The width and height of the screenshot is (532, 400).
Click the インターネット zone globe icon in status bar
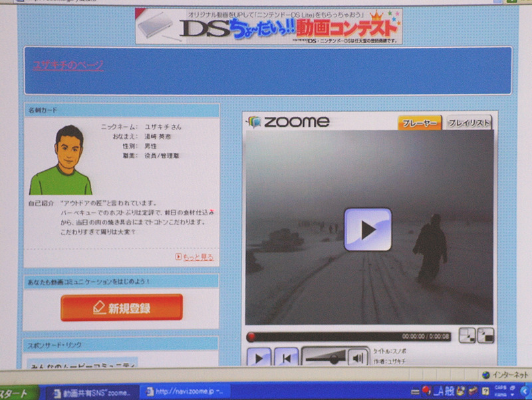pyautogui.click(x=486, y=375)
